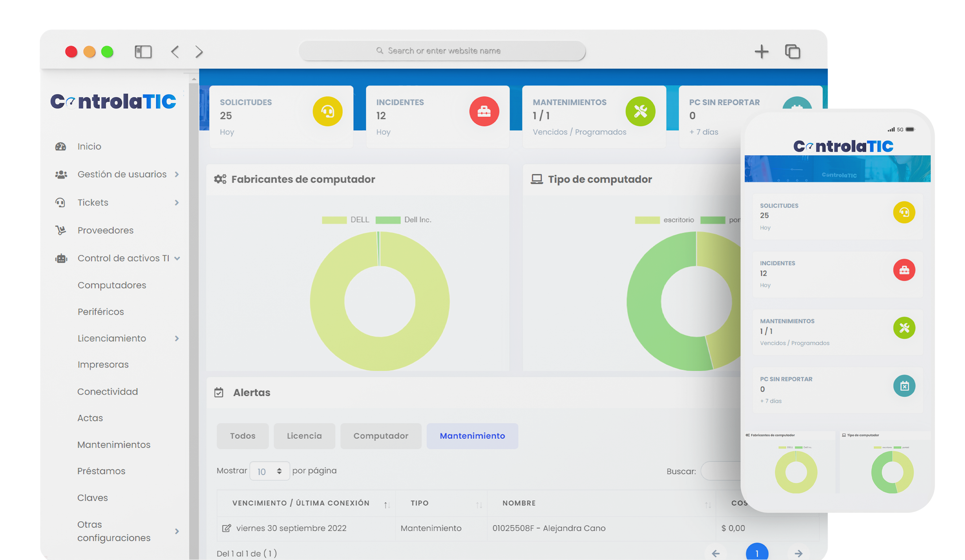Screen dimensions: 965x560
Task: Sort table by Tipo column arrows
Action: point(479,505)
